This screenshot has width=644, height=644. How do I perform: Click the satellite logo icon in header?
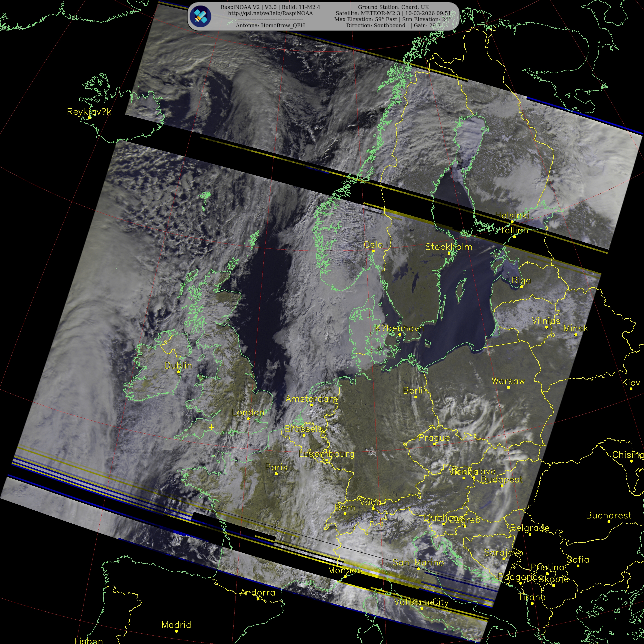tap(200, 16)
